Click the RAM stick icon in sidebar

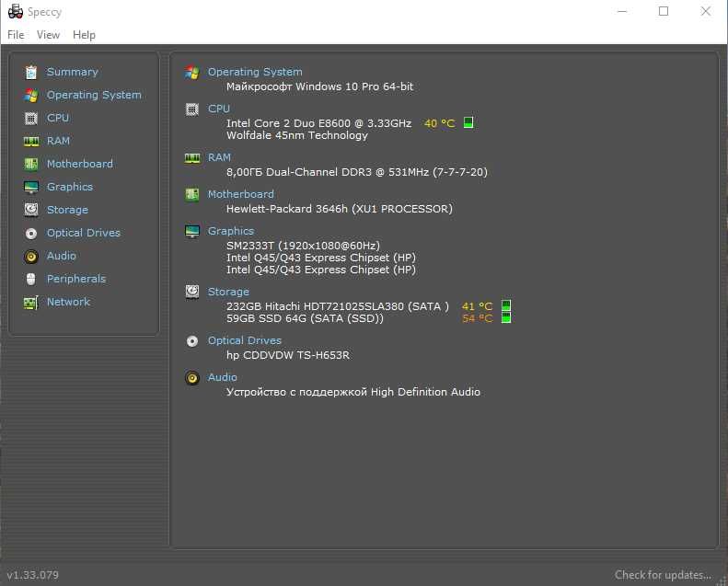31,141
